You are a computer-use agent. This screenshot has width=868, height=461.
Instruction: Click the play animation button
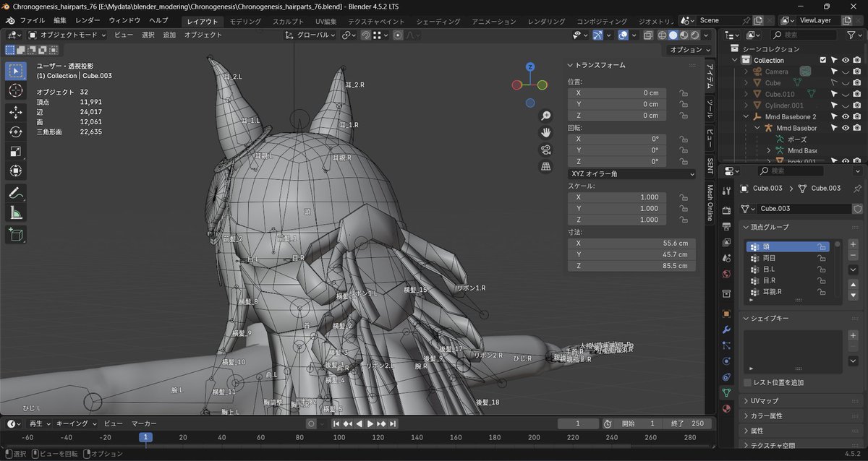(370, 423)
